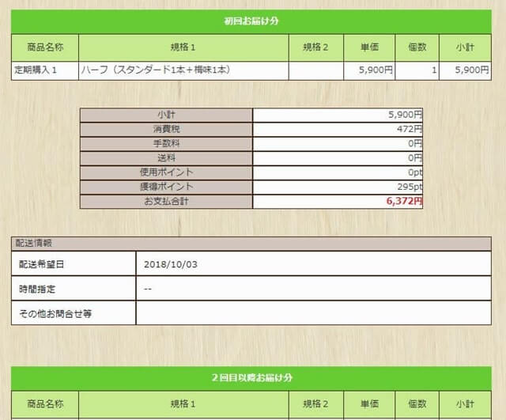Click the 配送情報 section header
Image resolution: width=506 pixels, height=420 pixels.
tap(251, 244)
